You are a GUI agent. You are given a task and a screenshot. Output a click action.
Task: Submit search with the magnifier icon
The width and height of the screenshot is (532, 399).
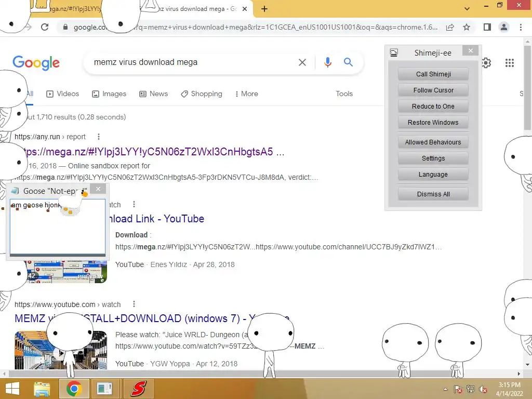(348, 62)
